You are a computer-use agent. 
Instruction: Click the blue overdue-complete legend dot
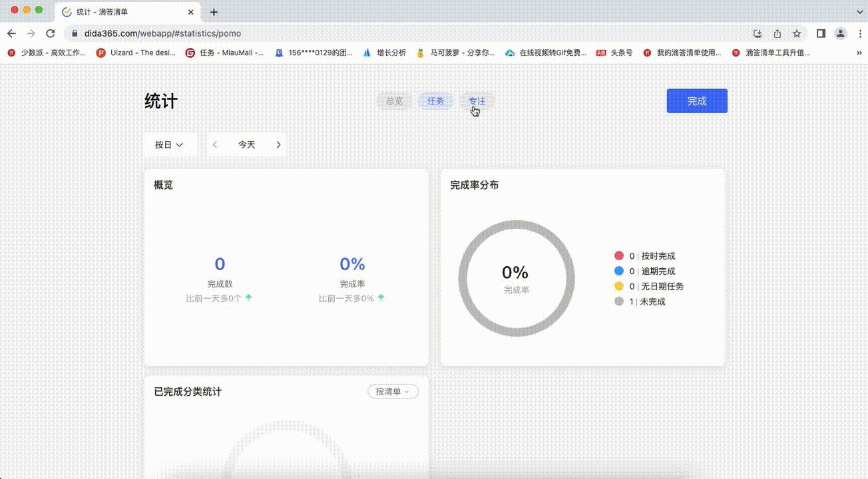[x=619, y=271]
